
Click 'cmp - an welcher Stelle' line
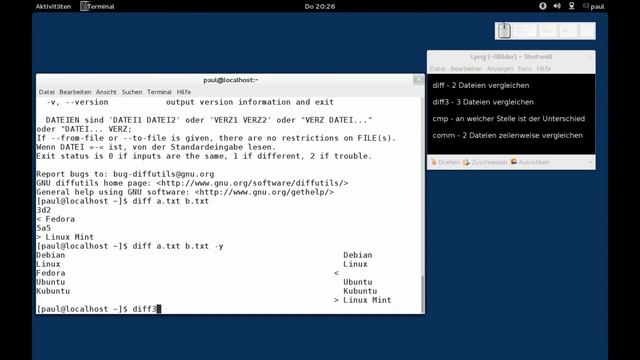pos(509,119)
